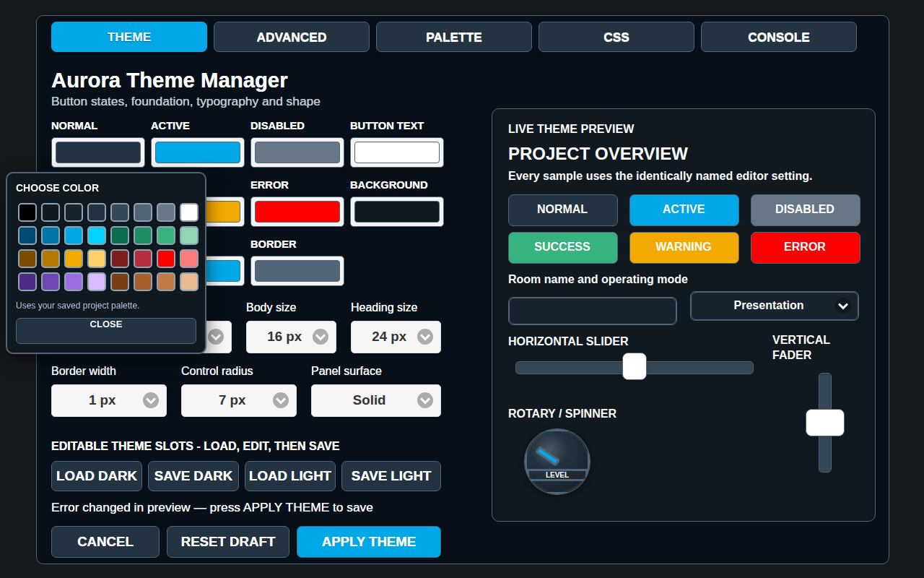Edit the Active state color swatch
Screen dimensions: 924x578
point(198,152)
